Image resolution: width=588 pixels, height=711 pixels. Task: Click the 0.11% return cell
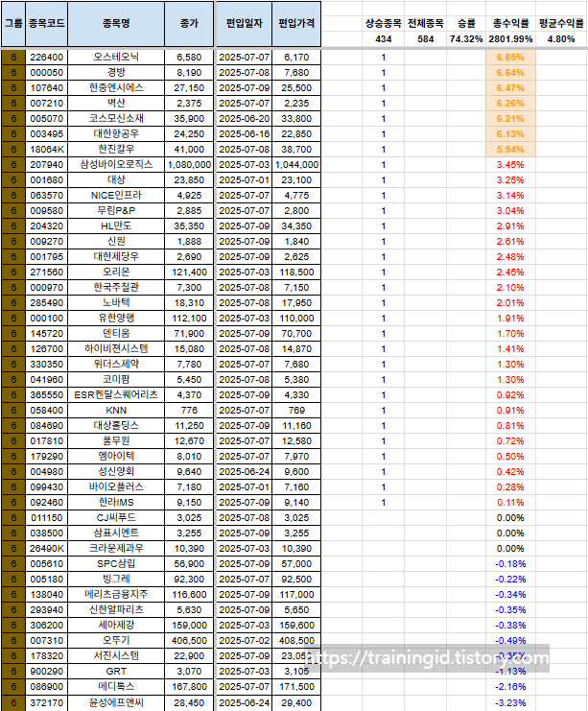click(510, 503)
